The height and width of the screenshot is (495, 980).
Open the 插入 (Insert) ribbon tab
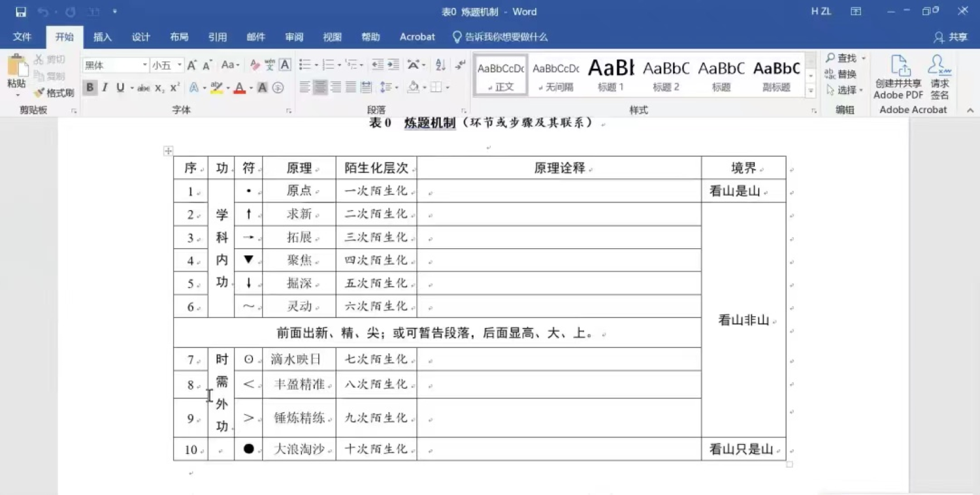(103, 37)
